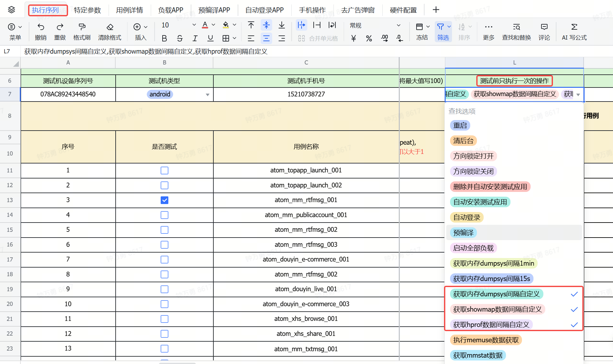
Task: Expand font color dropdown arrow
Action: pyautogui.click(x=213, y=25)
